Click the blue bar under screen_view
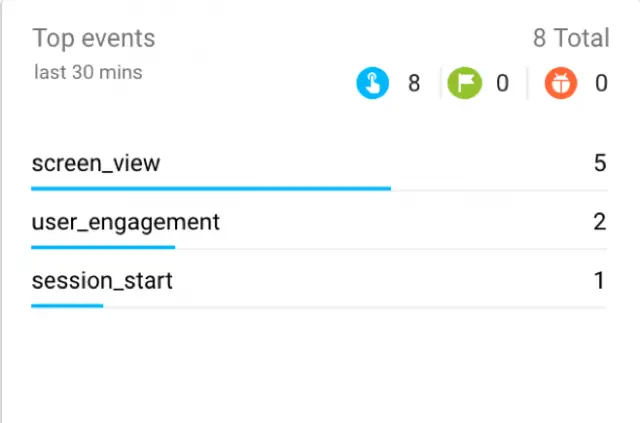This screenshot has width=640, height=423. (x=210, y=188)
